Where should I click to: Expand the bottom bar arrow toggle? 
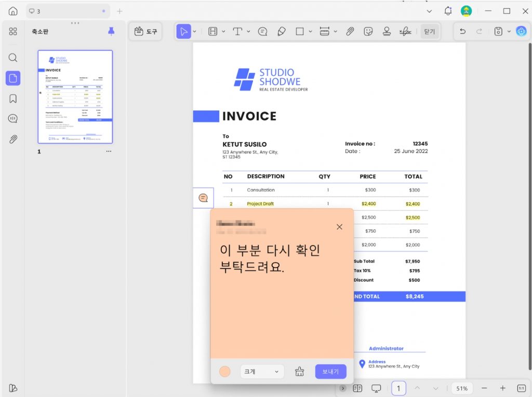coord(343,388)
